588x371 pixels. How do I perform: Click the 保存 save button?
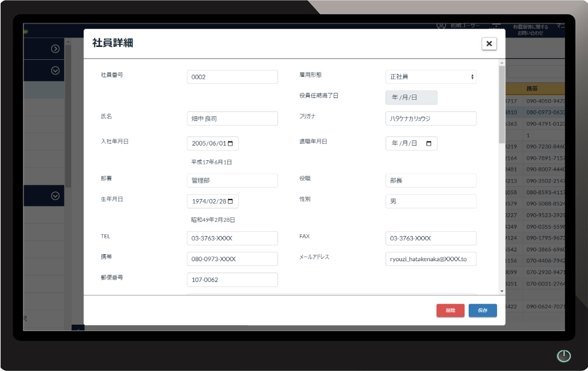point(482,310)
